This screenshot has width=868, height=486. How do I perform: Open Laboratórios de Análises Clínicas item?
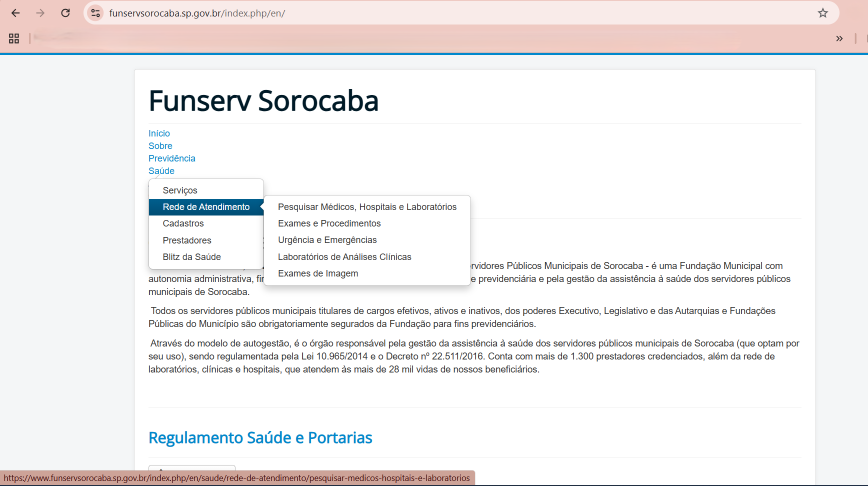pos(367,257)
